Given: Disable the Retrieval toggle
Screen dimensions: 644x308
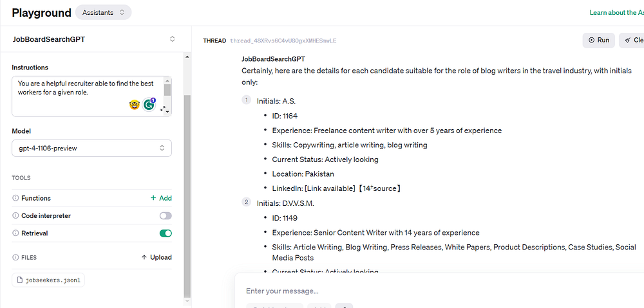Looking at the screenshot, I should coord(166,233).
